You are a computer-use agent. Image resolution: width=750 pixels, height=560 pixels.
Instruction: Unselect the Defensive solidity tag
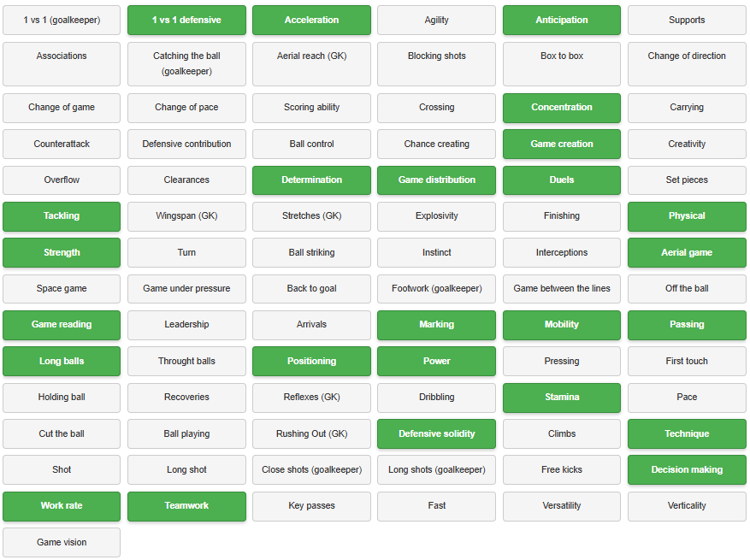pyautogui.click(x=436, y=433)
